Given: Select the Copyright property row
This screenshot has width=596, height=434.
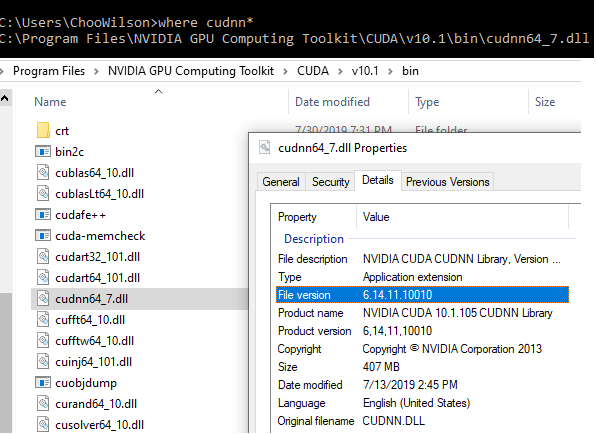Looking at the screenshot, I should (422, 349).
